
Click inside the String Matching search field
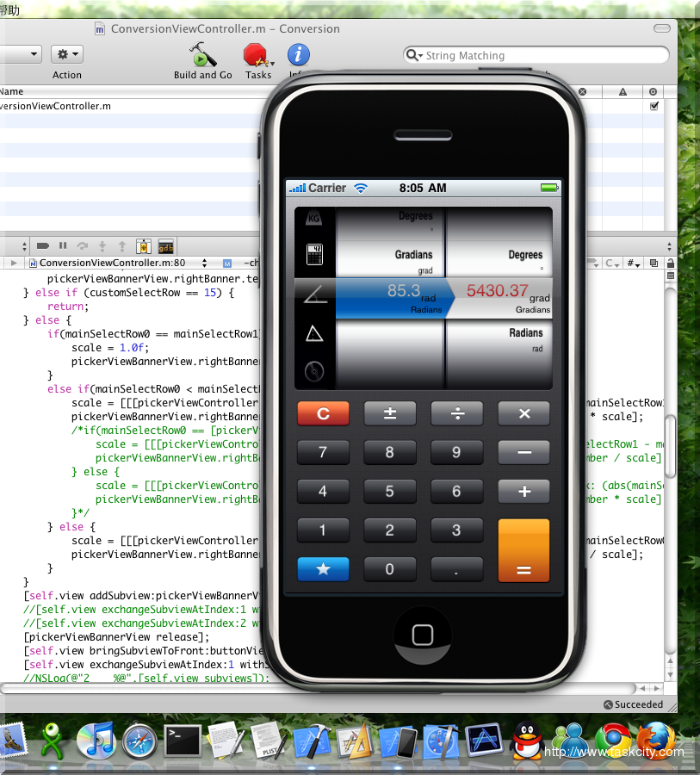click(x=534, y=54)
